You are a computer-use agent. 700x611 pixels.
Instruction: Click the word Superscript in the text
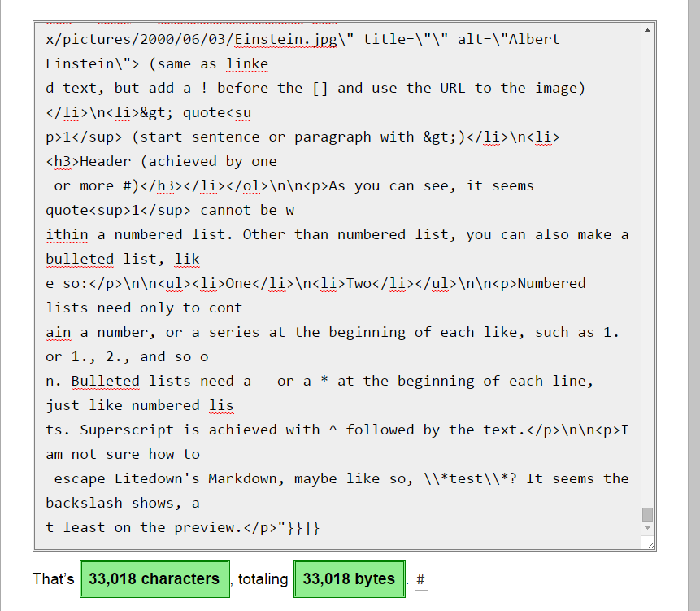pyautogui.click(x=127, y=430)
